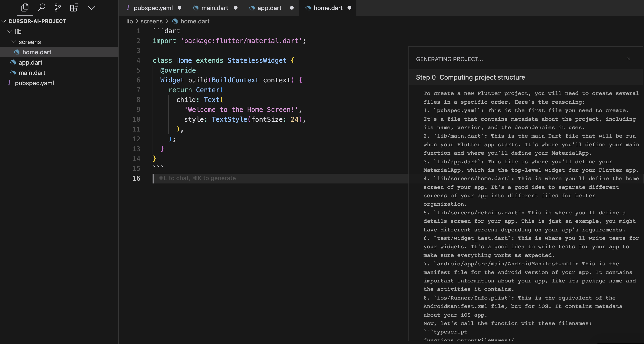Switch to the pubspec.yaml tab
The width and height of the screenshot is (644, 344).
[x=153, y=8]
